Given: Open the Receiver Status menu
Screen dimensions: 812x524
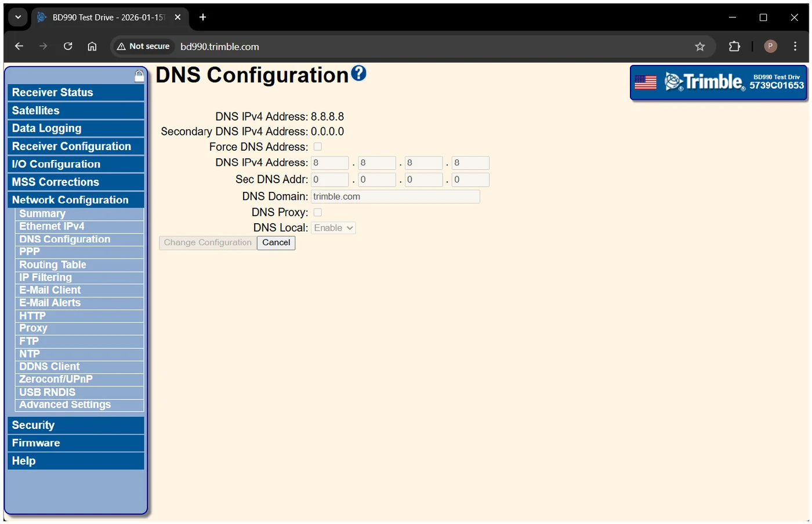Looking at the screenshot, I should pyautogui.click(x=76, y=93).
